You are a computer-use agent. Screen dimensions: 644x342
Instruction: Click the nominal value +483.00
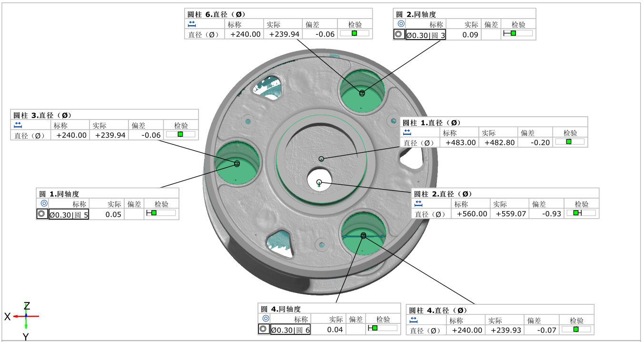(459, 142)
